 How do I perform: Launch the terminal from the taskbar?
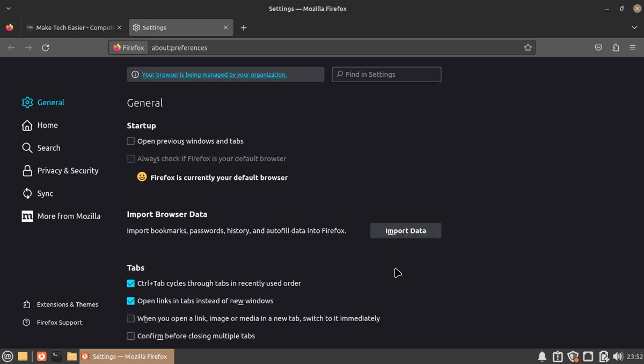pos(56,356)
